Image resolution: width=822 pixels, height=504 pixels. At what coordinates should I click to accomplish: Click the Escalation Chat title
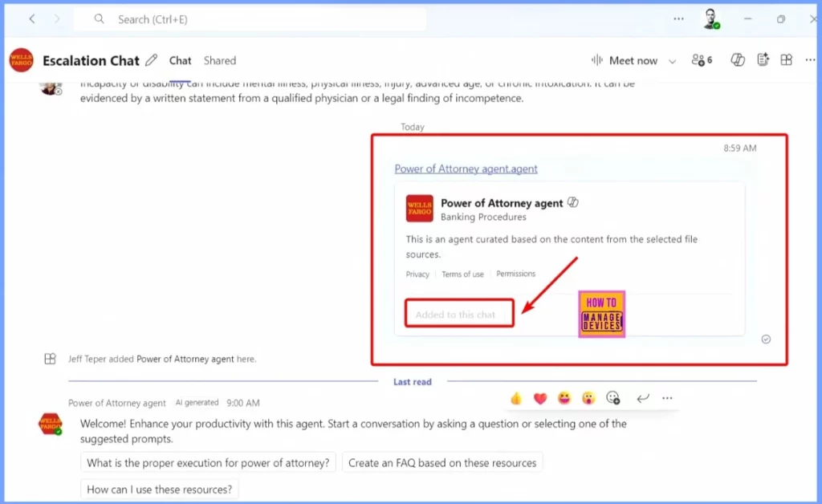pos(91,61)
